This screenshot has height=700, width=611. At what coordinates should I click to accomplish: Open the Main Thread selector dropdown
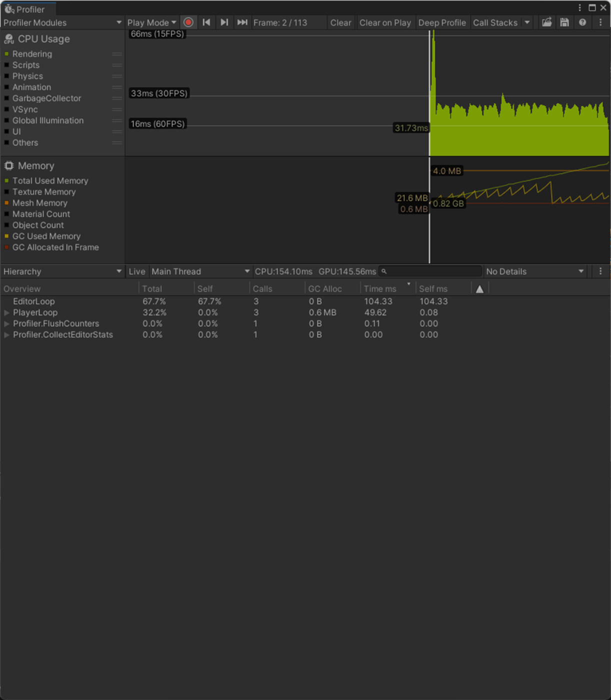point(200,271)
